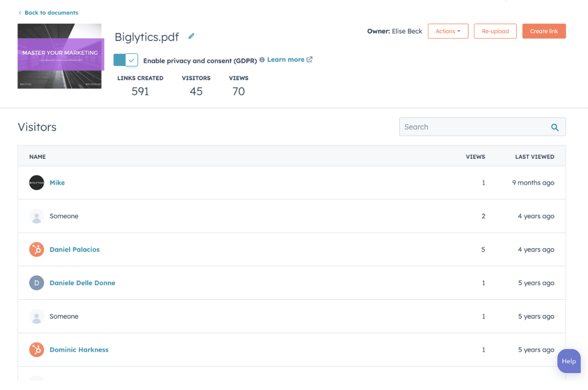588x390 pixels.
Task: Click Dominic Harkness' HubSpot avatar icon
Action: [x=37, y=350]
